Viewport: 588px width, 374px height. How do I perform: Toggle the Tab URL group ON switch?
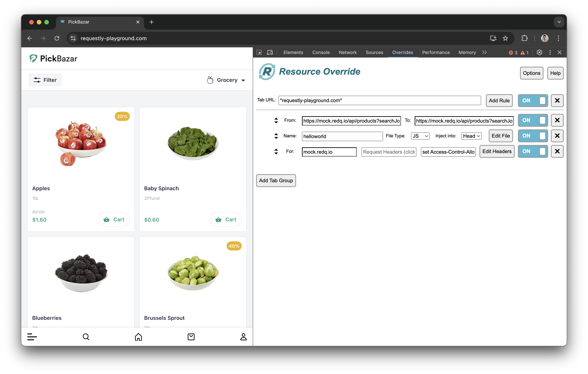pos(532,100)
